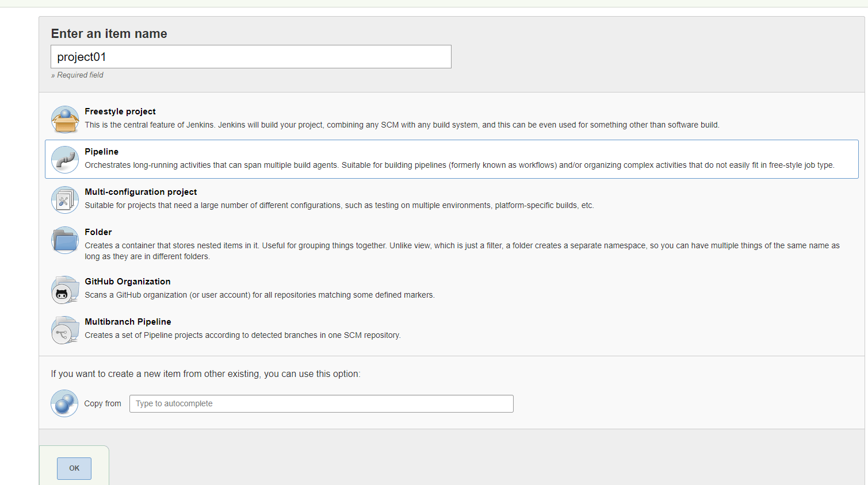Click the blue Folder icon
This screenshot has width=868, height=485.
tap(65, 240)
